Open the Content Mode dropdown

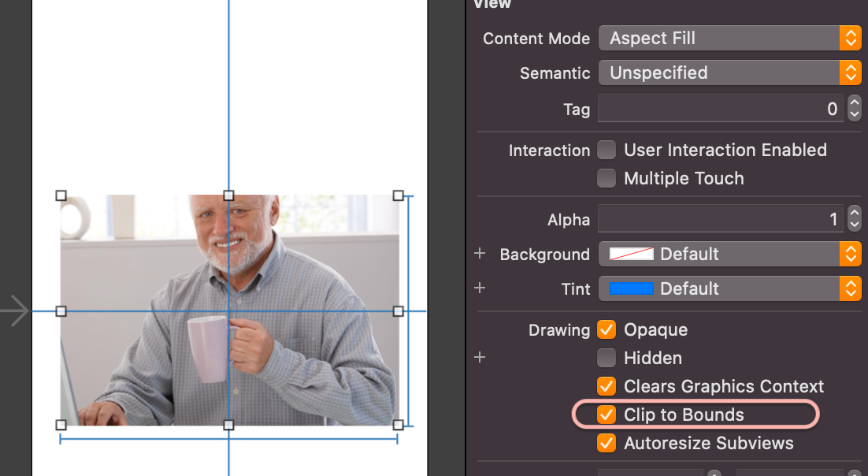click(851, 38)
